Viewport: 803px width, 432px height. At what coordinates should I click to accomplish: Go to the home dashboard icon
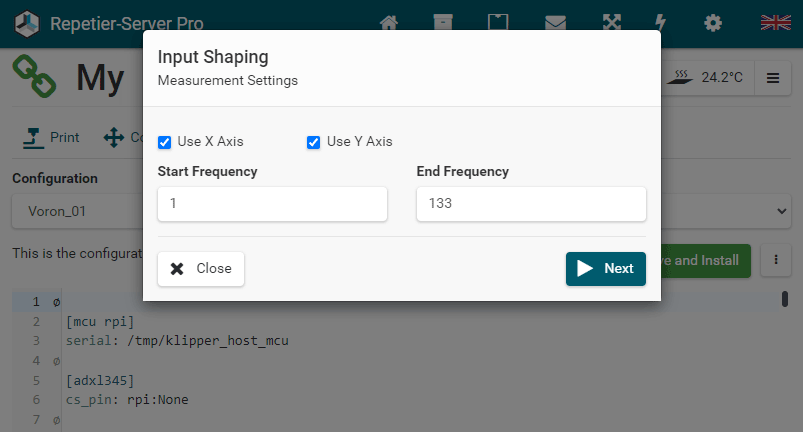389,22
